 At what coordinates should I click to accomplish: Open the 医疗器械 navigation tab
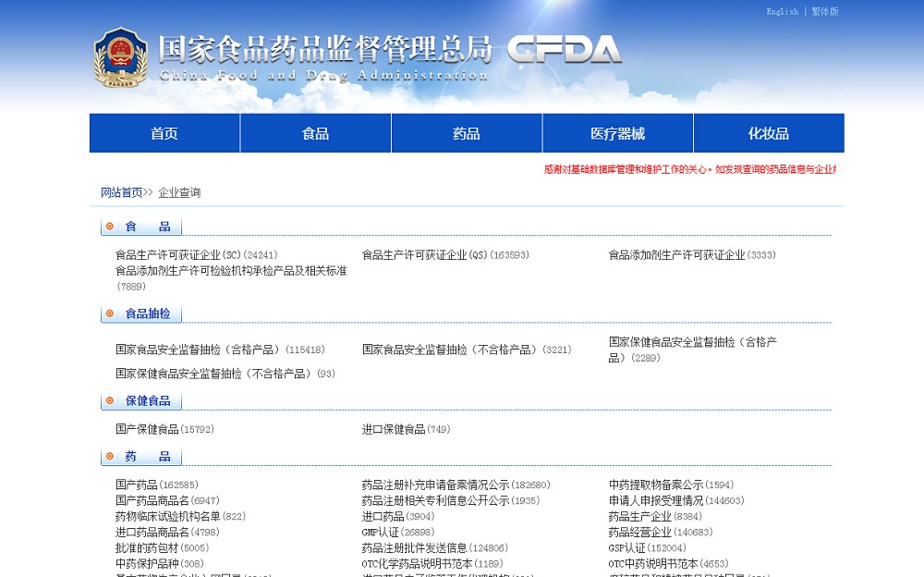coord(617,133)
